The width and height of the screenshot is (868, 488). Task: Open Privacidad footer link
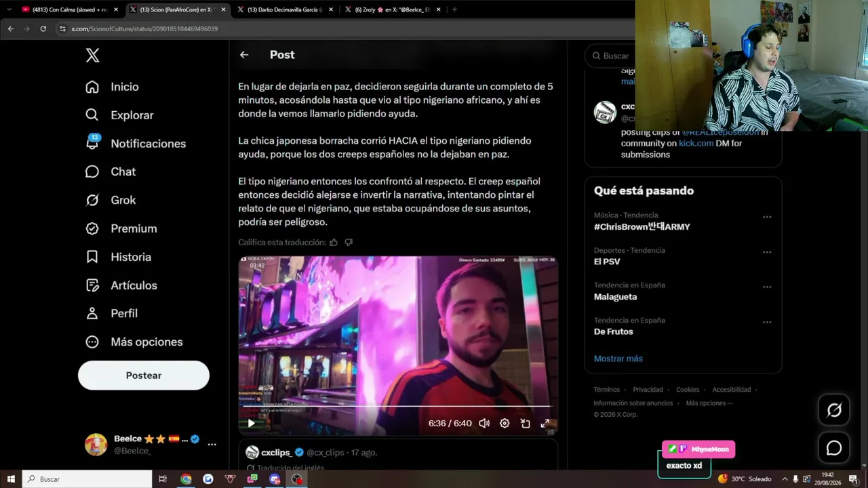coord(648,390)
